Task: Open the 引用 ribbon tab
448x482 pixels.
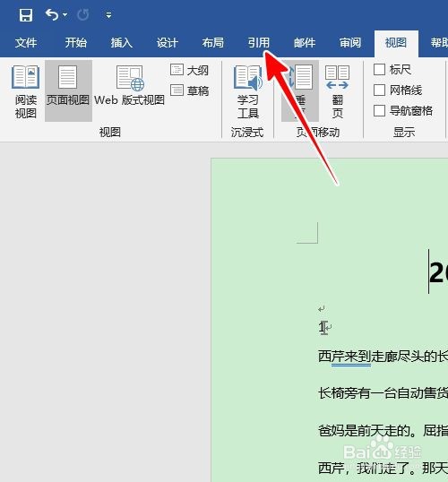Action: tap(259, 43)
